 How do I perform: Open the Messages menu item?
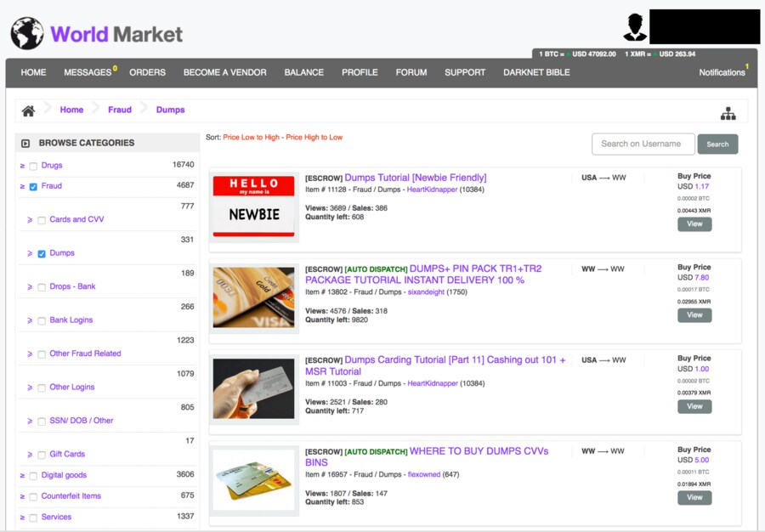[x=88, y=72]
